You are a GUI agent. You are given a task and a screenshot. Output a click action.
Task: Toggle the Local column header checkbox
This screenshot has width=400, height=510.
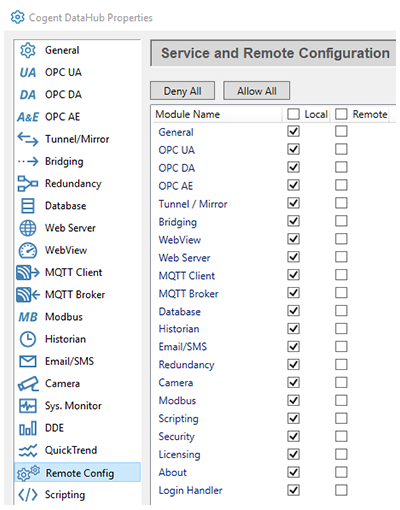click(x=293, y=114)
